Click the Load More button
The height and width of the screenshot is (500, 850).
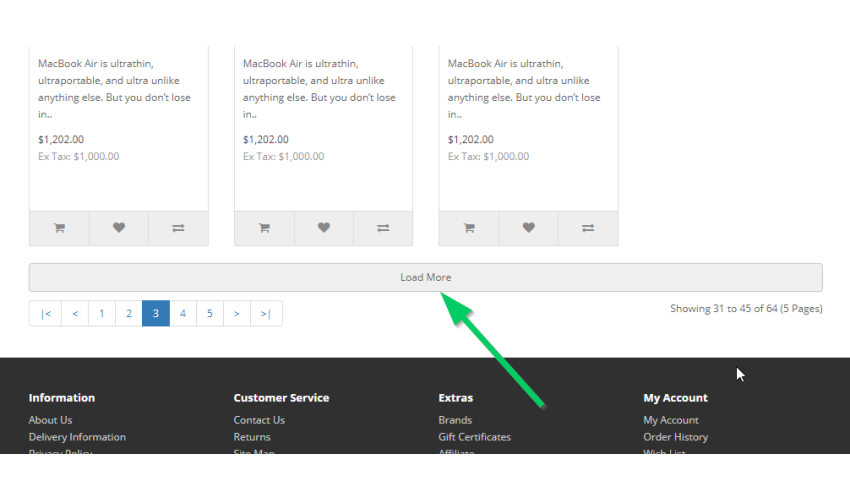[x=426, y=278]
